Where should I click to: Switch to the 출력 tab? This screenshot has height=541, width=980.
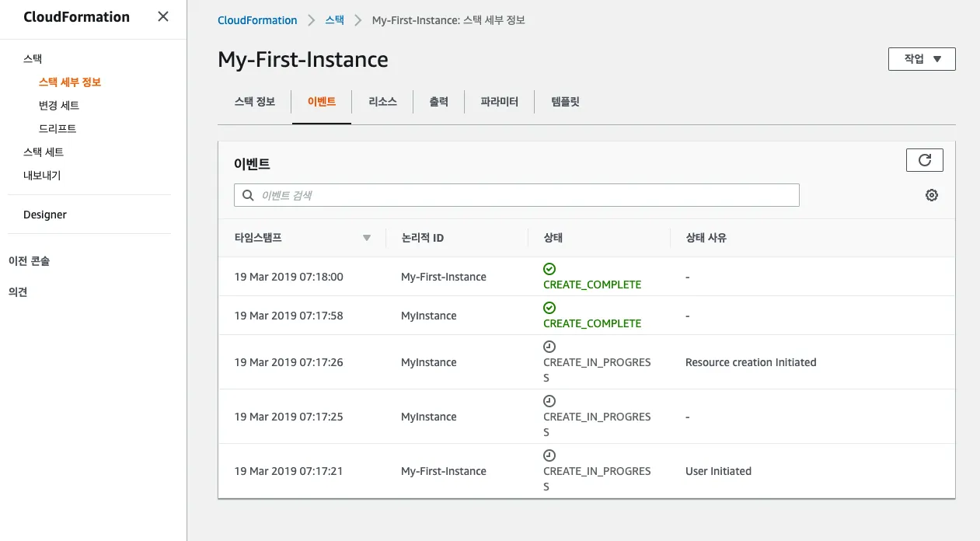coord(439,101)
